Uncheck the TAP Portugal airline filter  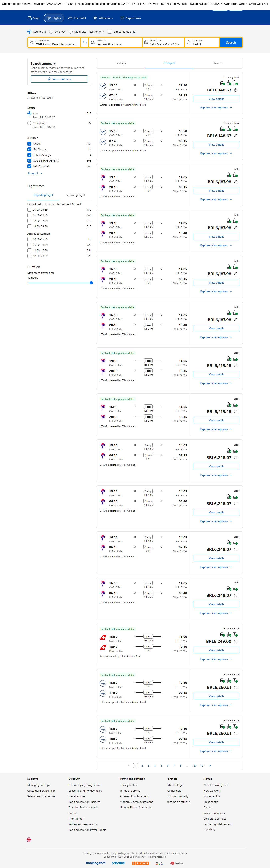coord(29,166)
